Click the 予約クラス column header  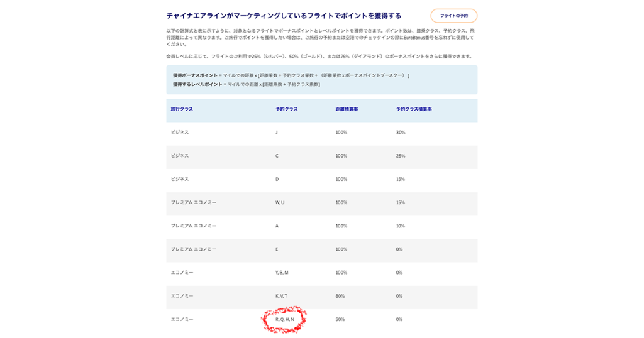[x=286, y=109]
